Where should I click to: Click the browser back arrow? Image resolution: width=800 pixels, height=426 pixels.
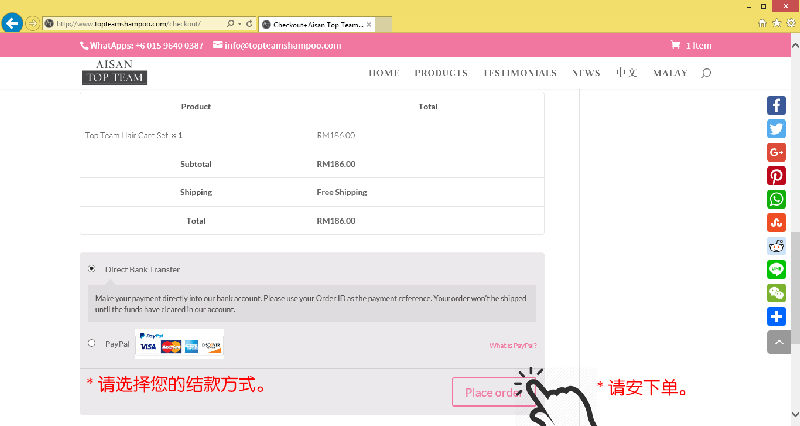[12, 22]
